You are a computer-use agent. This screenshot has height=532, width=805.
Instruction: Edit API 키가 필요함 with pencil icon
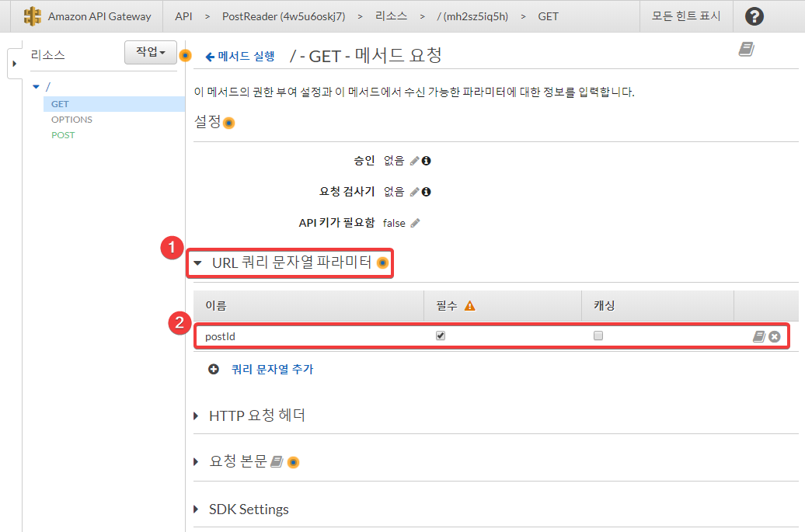click(415, 223)
